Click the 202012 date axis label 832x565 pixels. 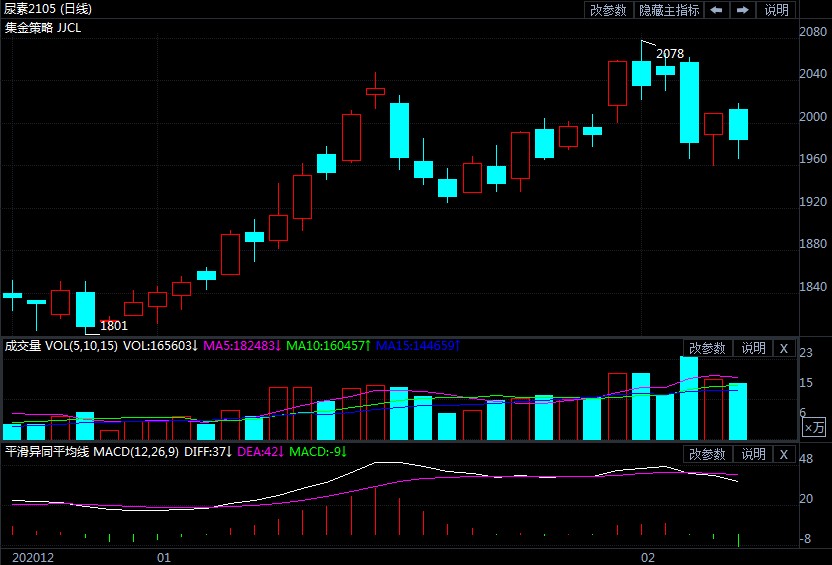(33, 558)
